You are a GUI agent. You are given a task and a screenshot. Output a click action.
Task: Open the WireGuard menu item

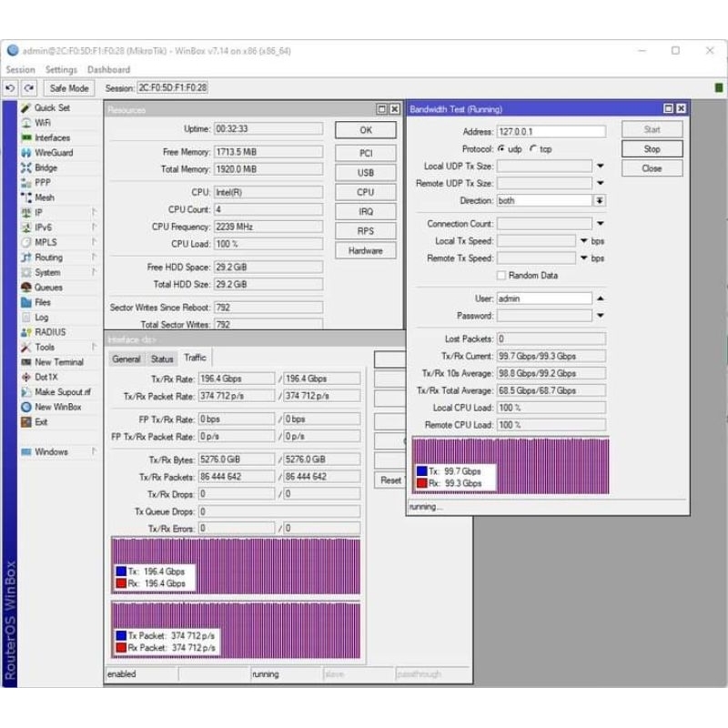[x=53, y=153]
